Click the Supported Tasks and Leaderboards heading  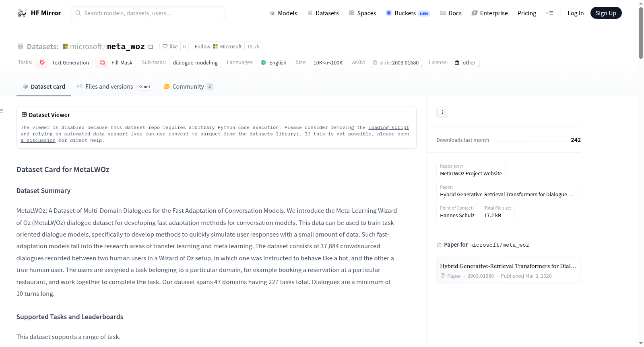tap(70, 317)
